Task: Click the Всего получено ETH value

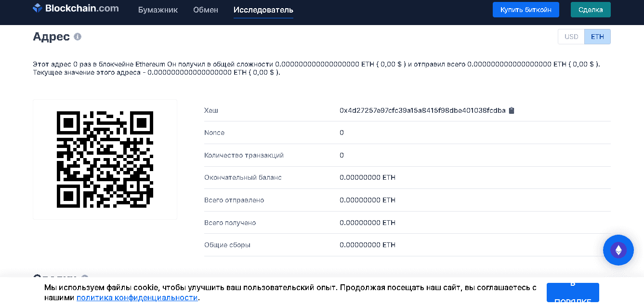Action: (367, 223)
